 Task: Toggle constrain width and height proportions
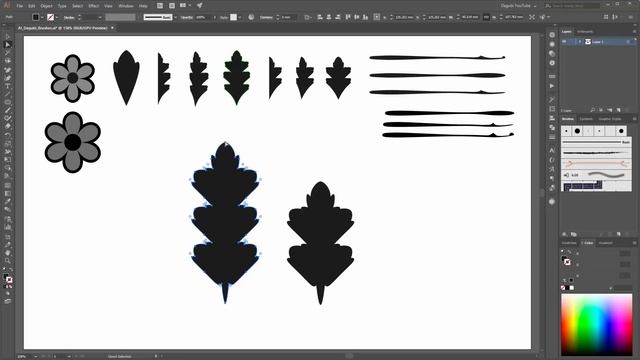pyautogui.click(x=486, y=17)
